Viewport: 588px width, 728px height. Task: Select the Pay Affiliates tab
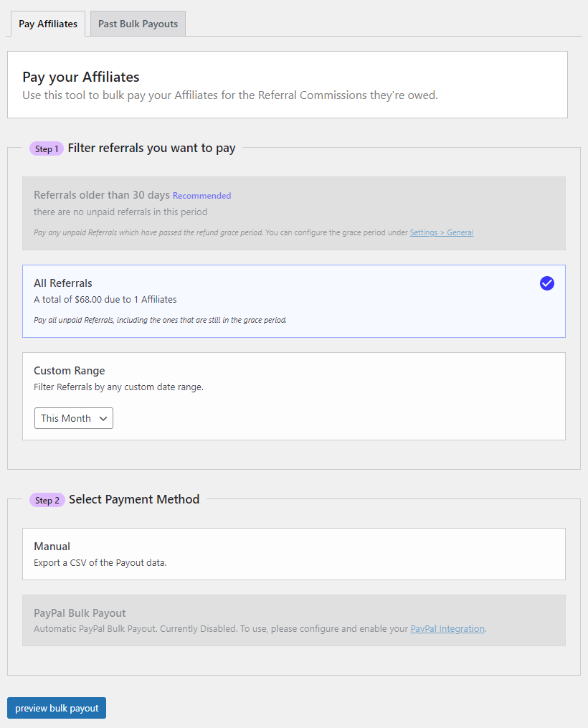[47, 23]
